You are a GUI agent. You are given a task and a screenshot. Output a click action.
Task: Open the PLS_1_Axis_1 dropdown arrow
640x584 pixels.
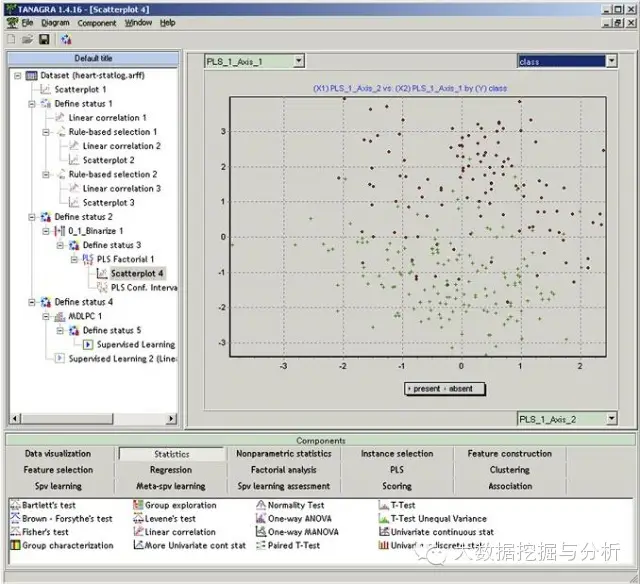click(299, 61)
